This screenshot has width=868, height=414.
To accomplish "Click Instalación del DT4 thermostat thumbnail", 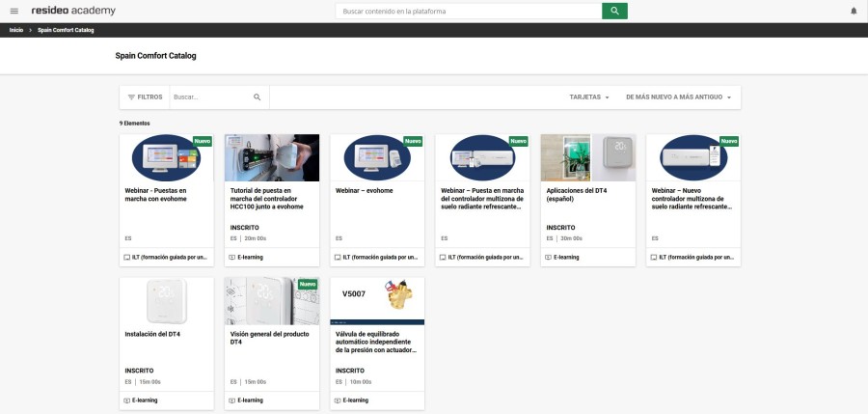I will coord(167,301).
